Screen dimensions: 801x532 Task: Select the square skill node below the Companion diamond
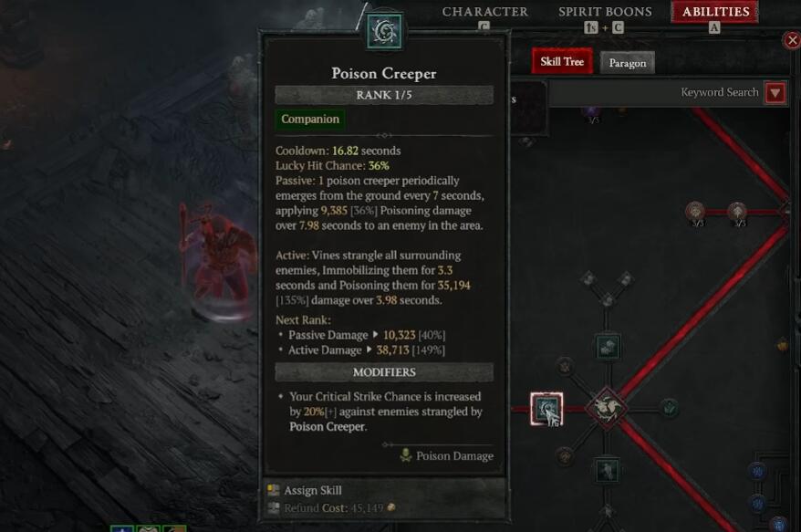pyautogui.click(x=607, y=470)
